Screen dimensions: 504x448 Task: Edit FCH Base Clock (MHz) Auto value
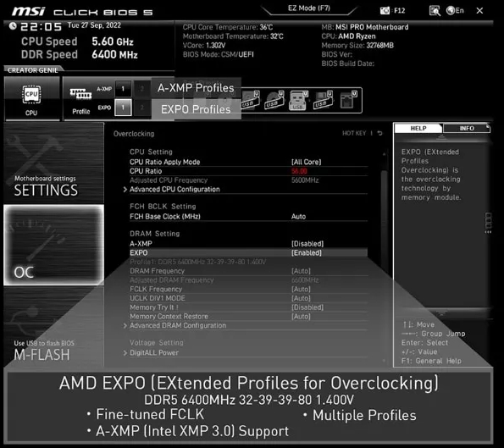pyautogui.click(x=299, y=216)
